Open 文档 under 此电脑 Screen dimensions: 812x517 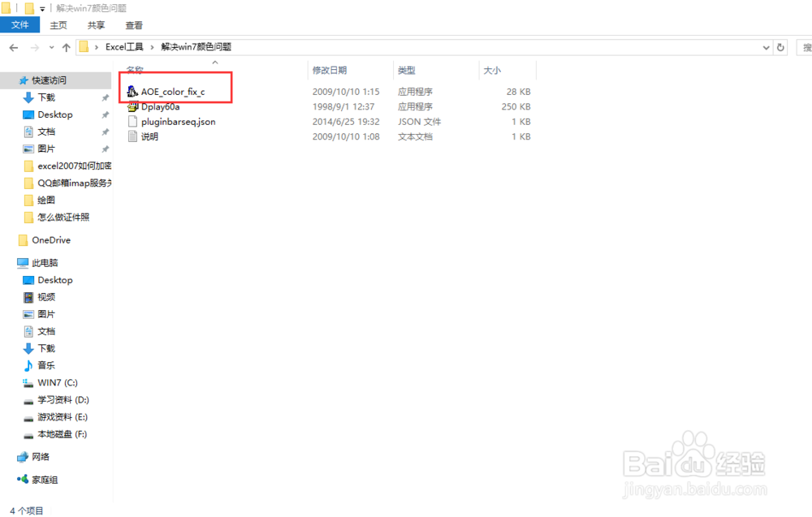pyautogui.click(x=46, y=331)
